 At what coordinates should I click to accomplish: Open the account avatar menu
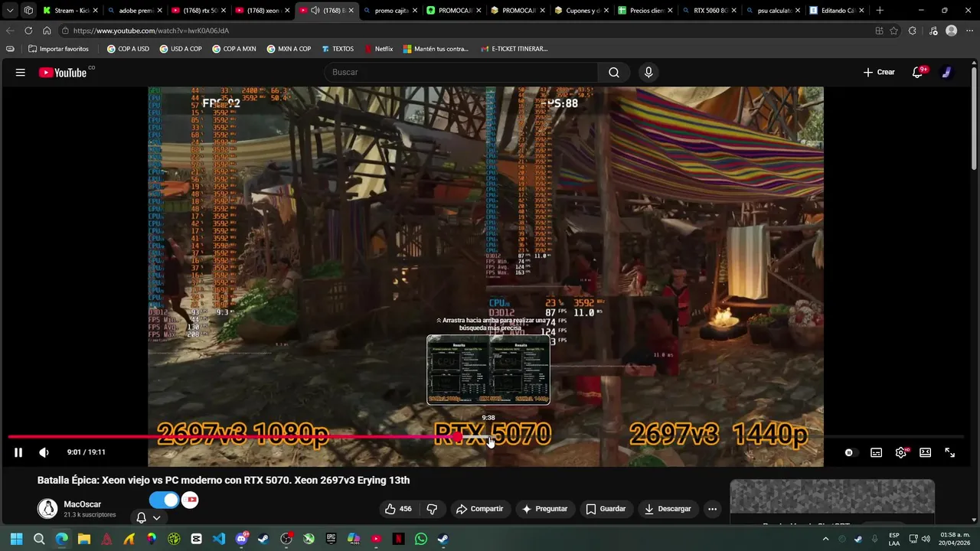coord(947,72)
